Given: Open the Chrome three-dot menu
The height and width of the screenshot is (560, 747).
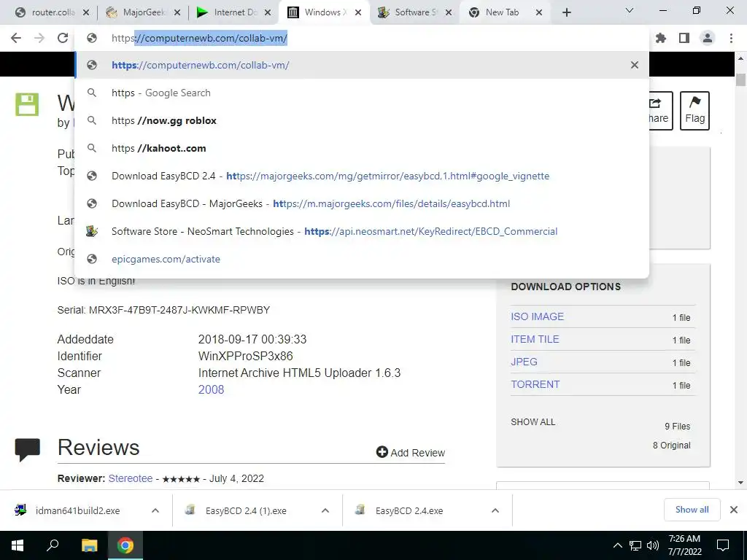Looking at the screenshot, I should coord(731,38).
